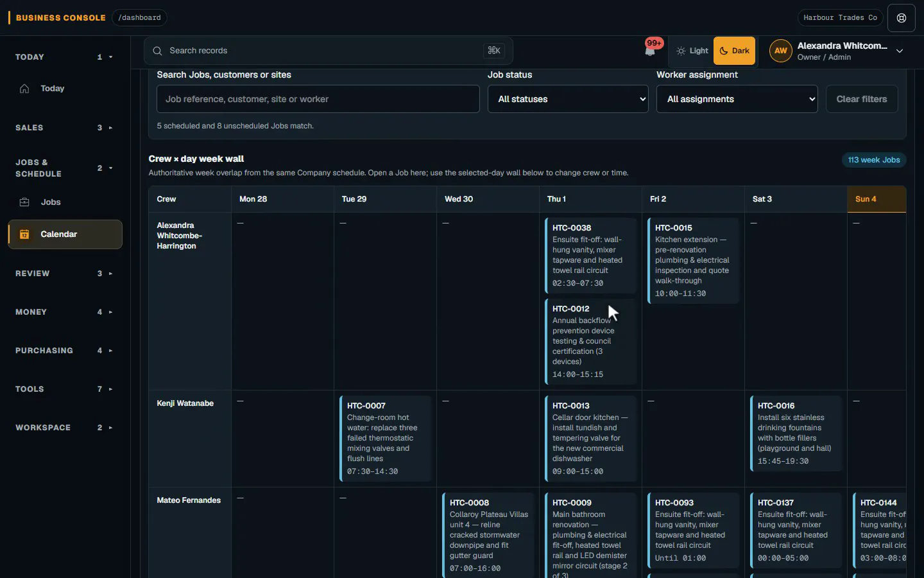Switch to Light theme
Viewport: 924px width, 578px height.
coord(692,51)
